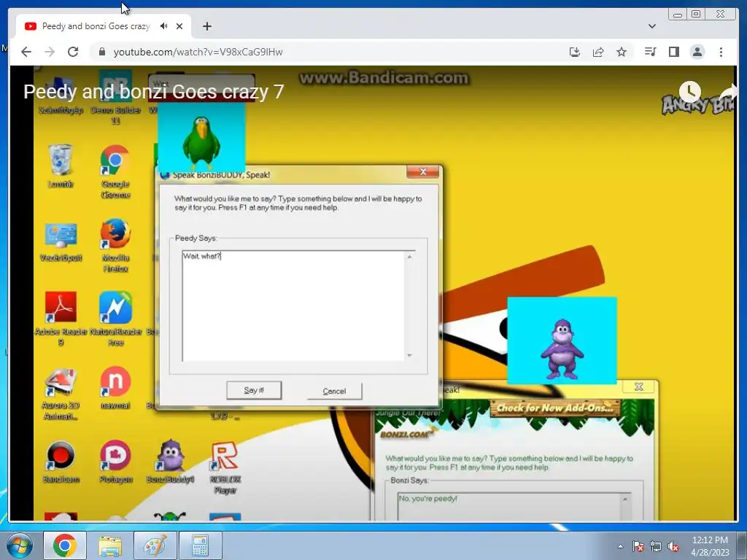Open Chrome's three-dot menu

point(721,52)
